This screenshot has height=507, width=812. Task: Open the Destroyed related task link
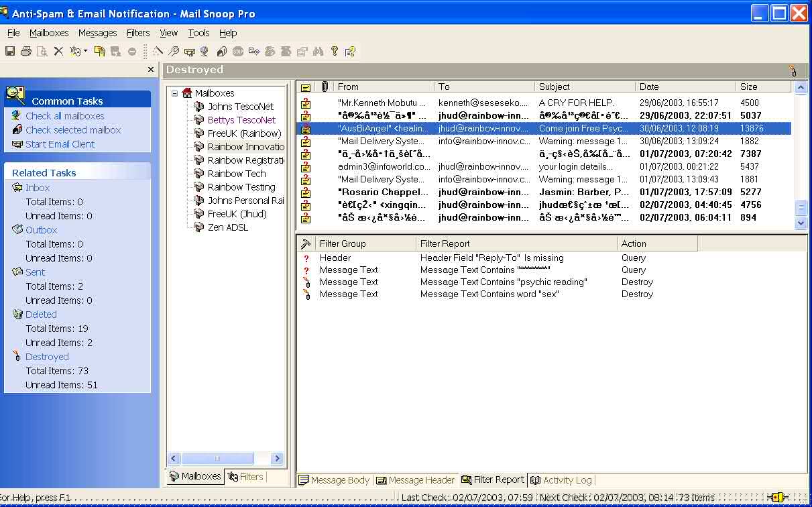click(47, 357)
